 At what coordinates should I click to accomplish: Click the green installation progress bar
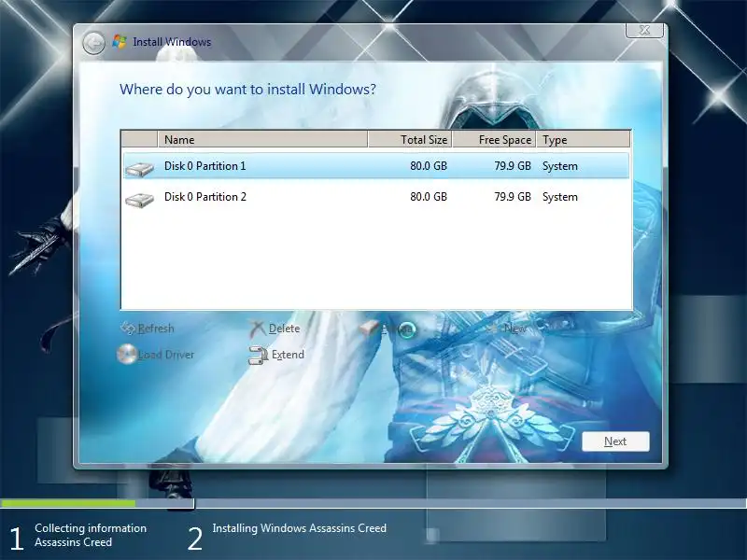(x=68, y=503)
